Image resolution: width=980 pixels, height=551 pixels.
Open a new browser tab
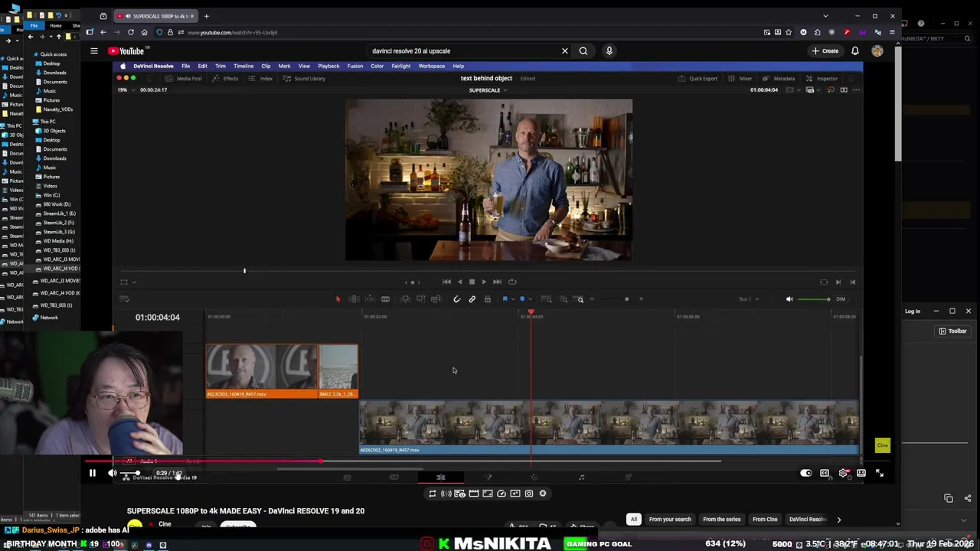click(206, 16)
